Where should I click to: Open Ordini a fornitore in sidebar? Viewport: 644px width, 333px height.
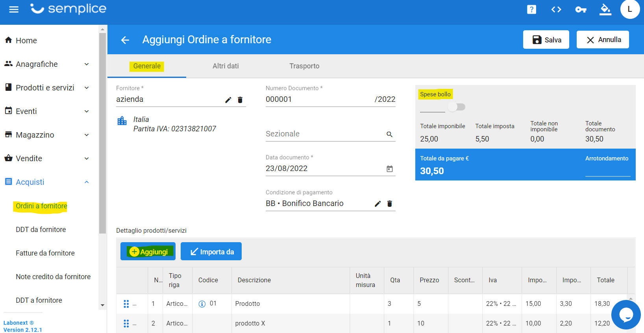pyautogui.click(x=41, y=206)
